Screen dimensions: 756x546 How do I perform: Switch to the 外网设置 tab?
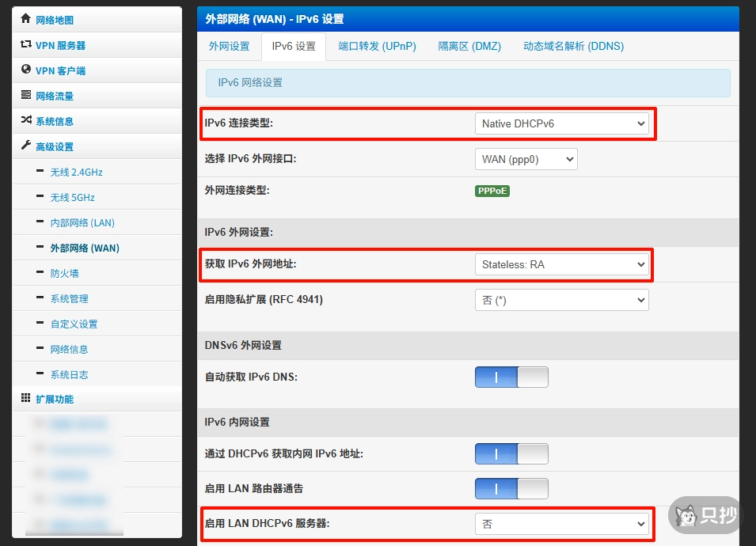point(229,46)
